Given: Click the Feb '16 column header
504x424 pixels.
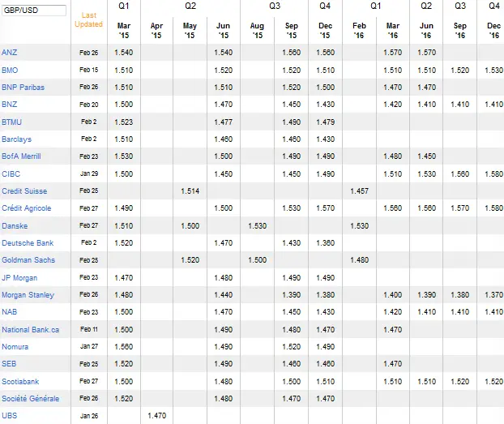Looking at the screenshot, I should point(359,31).
